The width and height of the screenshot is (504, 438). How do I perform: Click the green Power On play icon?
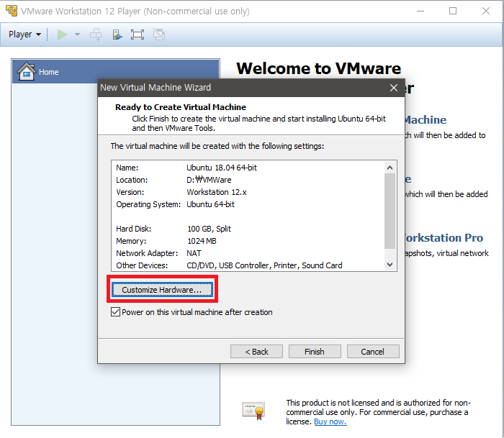point(62,35)
